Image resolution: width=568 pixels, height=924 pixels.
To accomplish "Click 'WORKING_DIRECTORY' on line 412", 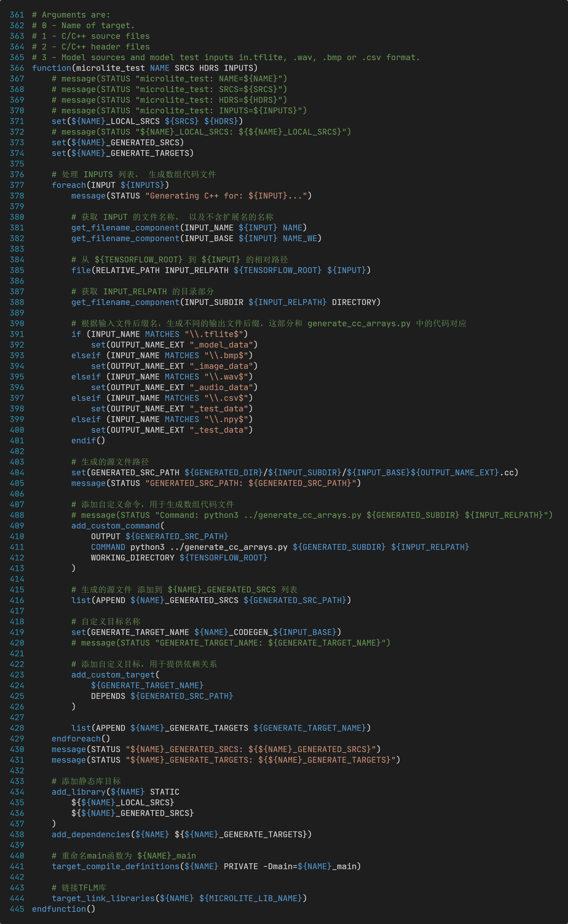I will click(133, 558).
